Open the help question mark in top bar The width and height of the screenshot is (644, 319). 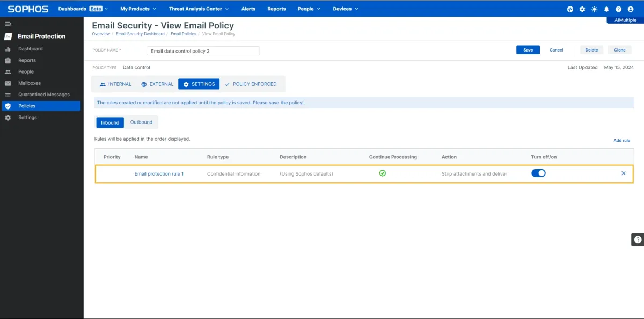pyautogui.click(x=618, y=9)
